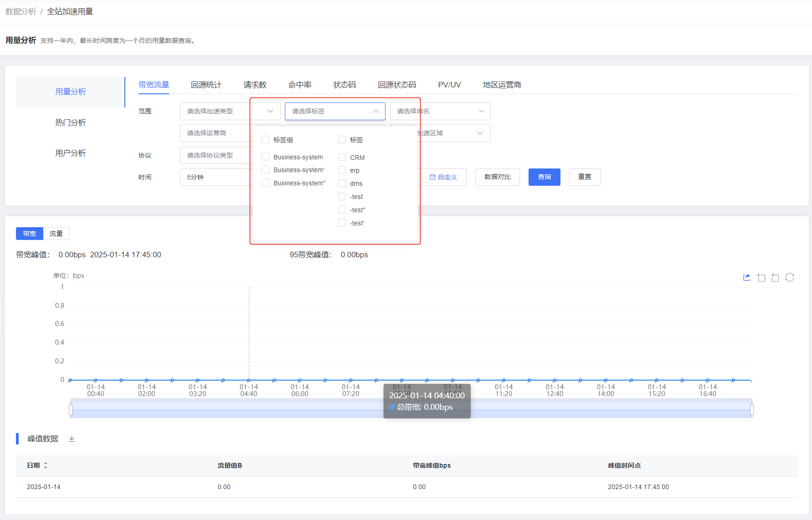
Task: Select the erp tag checkbox
Action: click(x=342, y=170)
